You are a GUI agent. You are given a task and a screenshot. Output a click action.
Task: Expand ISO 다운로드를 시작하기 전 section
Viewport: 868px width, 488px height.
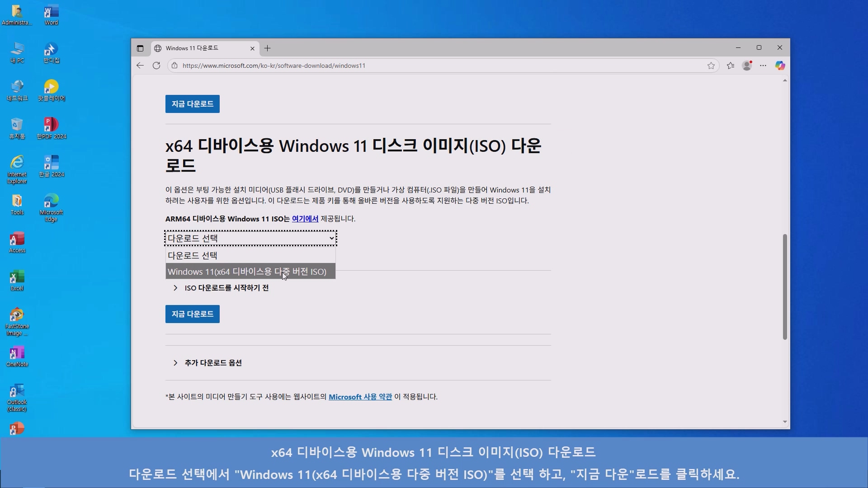pos(226,288)
